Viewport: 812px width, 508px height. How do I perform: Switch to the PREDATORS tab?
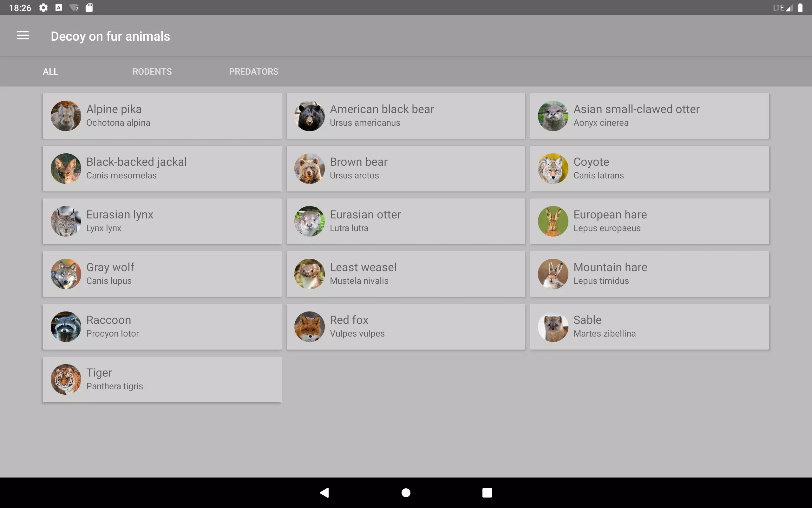tap(254, 71)
